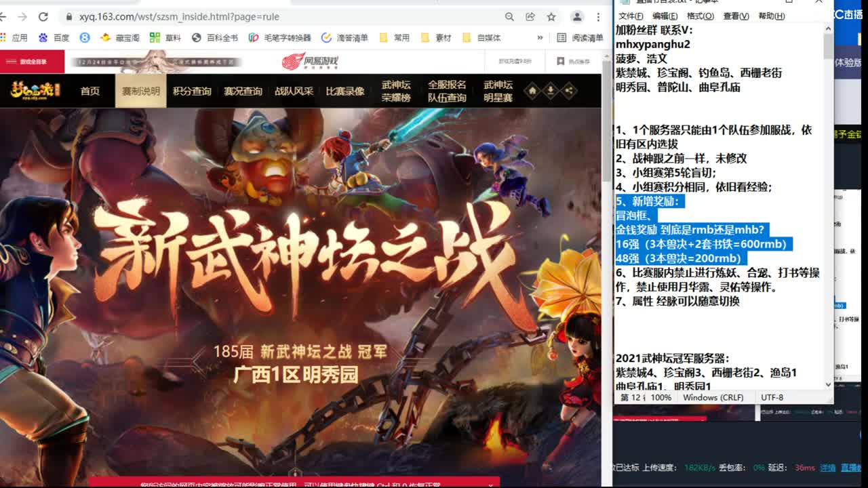Open Notepad 查看(V) menu
Viewport: 868px width, 488px height.
736,16
